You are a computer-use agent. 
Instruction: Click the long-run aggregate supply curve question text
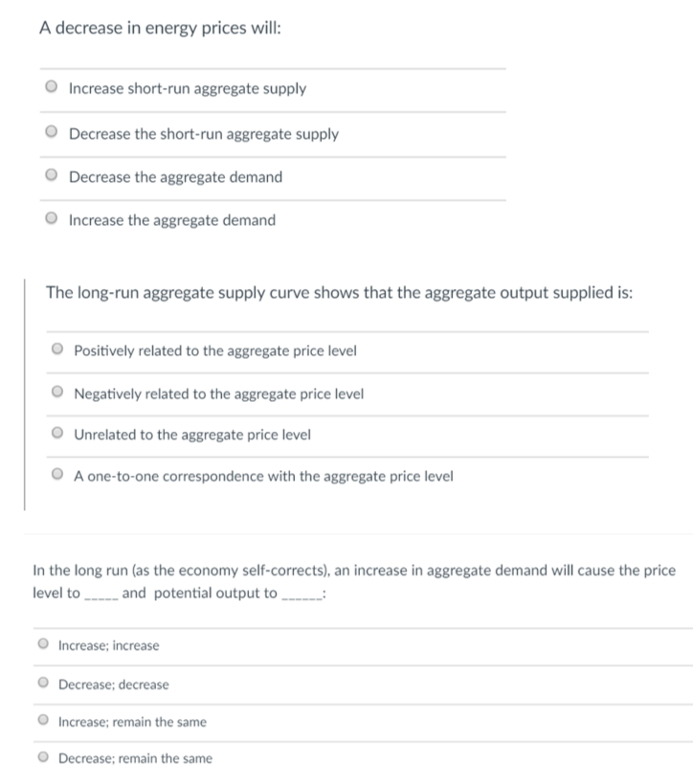[339, 293]
